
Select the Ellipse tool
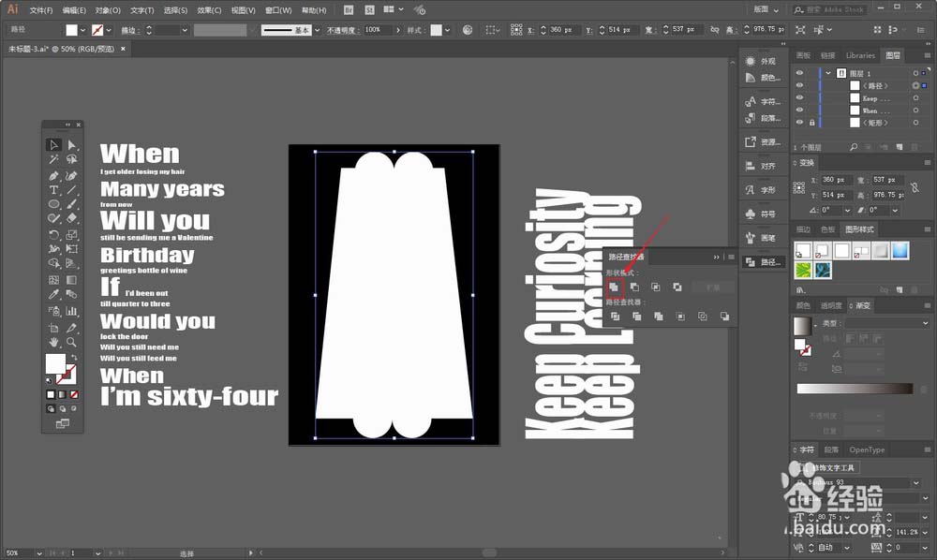click(53, 204)
